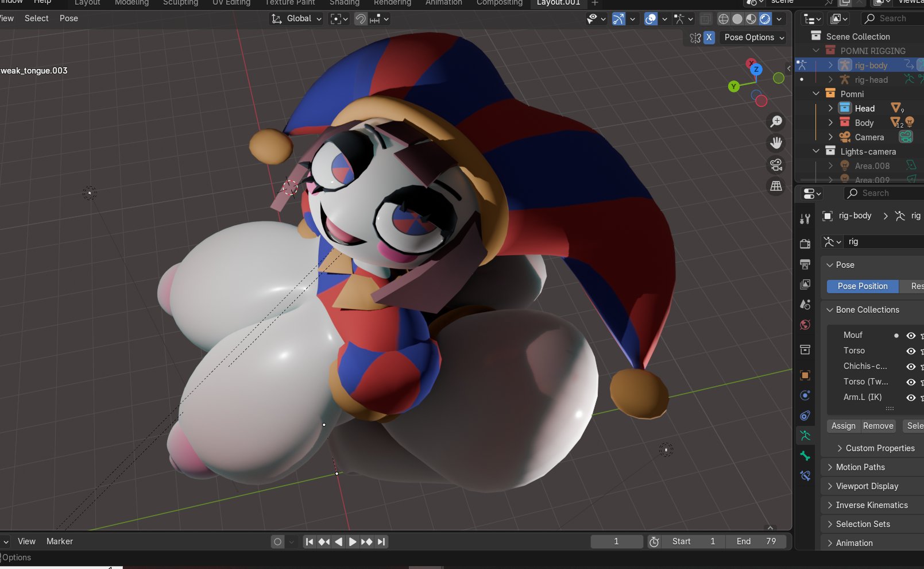Open the Armature Data properties tab
Screen dimensions: 924x569
[x=805, y=436]
